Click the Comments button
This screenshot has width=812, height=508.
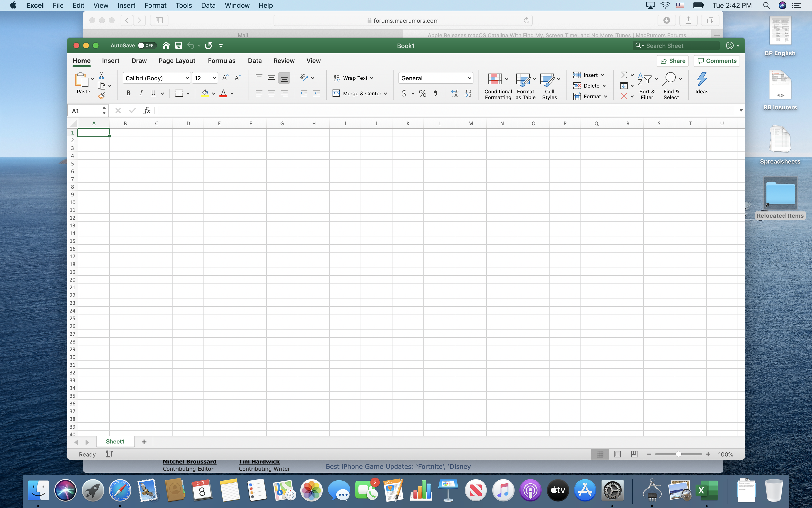(717, 61)
